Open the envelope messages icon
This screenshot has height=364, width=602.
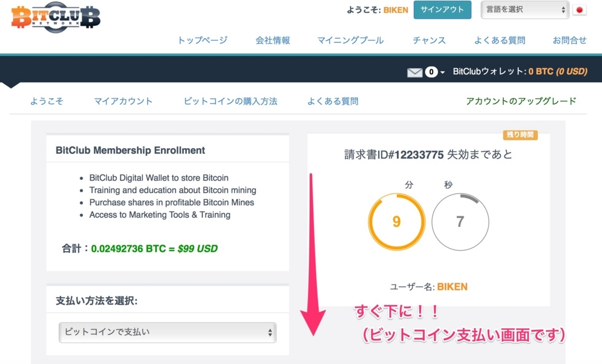[414, 72]
